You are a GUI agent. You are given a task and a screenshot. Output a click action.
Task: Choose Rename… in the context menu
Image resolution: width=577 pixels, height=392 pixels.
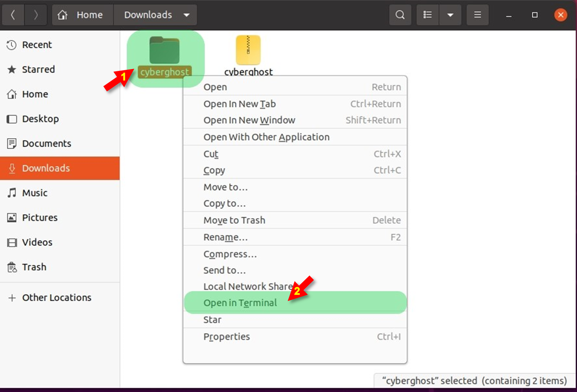[x=295, y=237]
